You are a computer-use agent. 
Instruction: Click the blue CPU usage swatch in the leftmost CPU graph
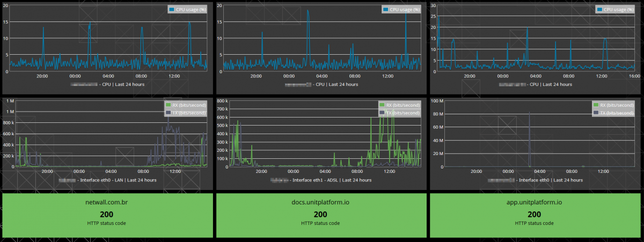point(172,10)
